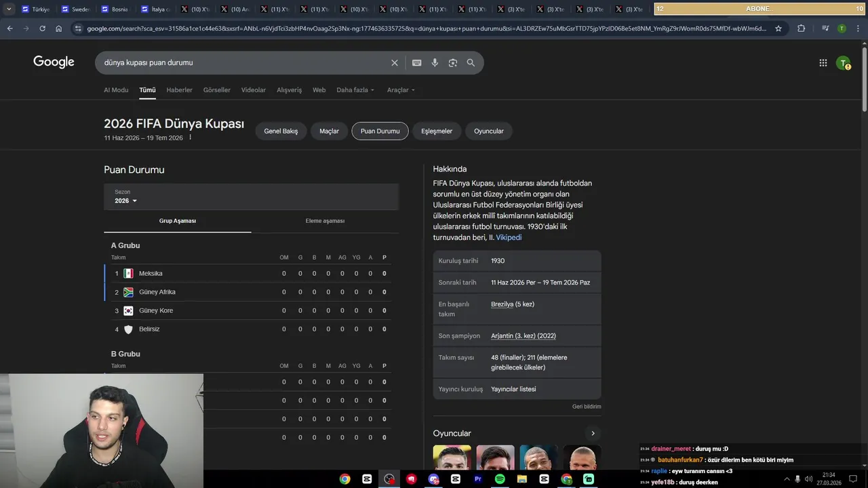868x488 pixels.
Task: View site information icon in address bar
Action: pyautogui.click(x=78, y=28)
